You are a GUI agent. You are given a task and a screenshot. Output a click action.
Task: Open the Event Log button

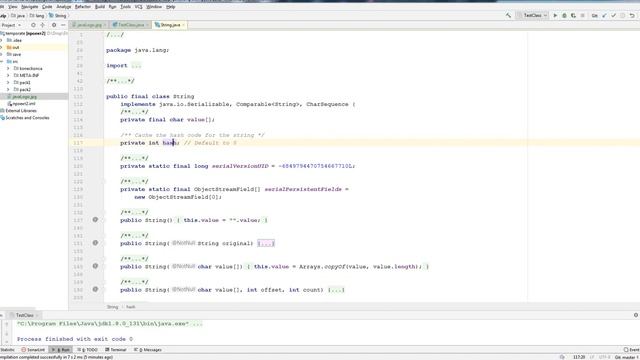pos(631,350)
